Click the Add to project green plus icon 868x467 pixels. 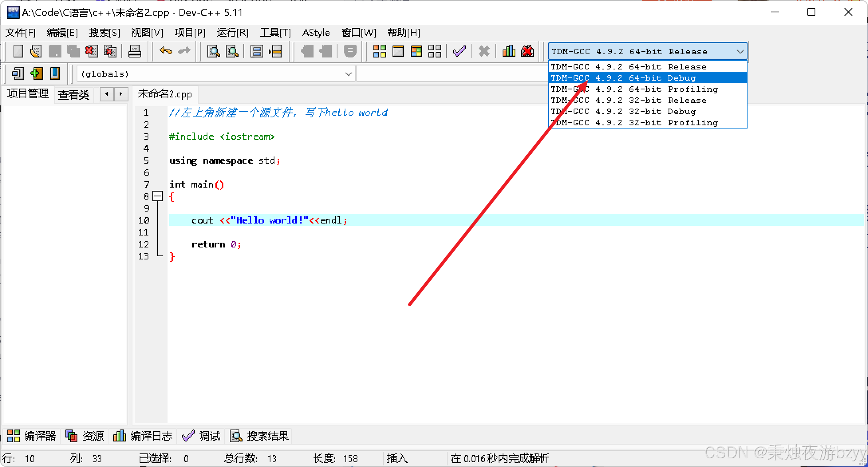pyautogui.click(x=36, y=73)
